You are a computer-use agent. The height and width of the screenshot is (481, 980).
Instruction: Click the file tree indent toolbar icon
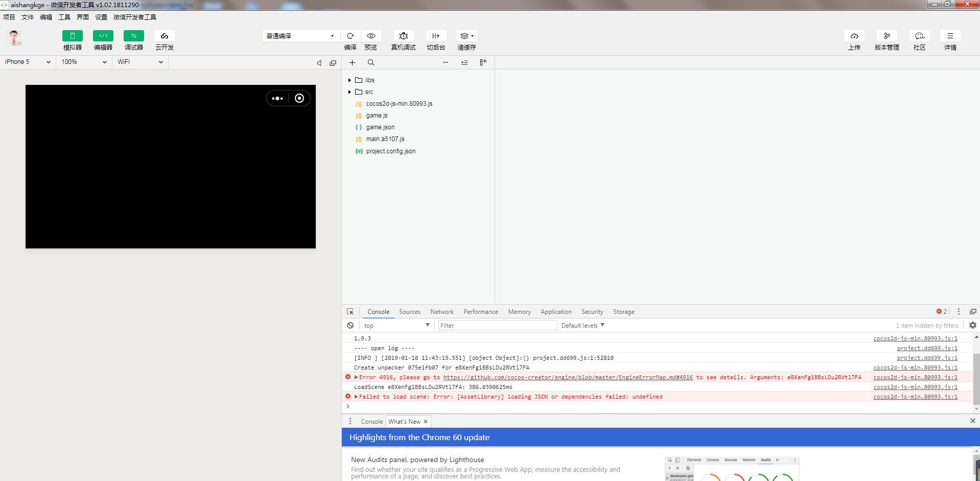464,62
